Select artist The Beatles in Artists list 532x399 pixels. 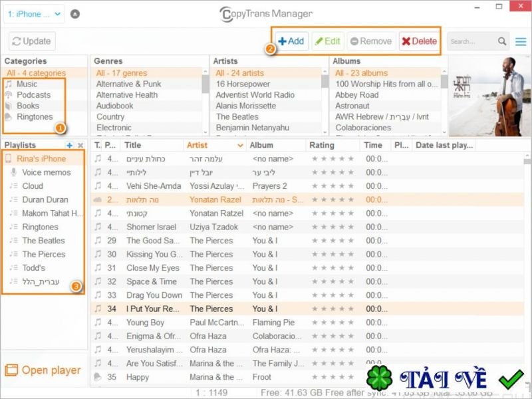coord(237,116)
